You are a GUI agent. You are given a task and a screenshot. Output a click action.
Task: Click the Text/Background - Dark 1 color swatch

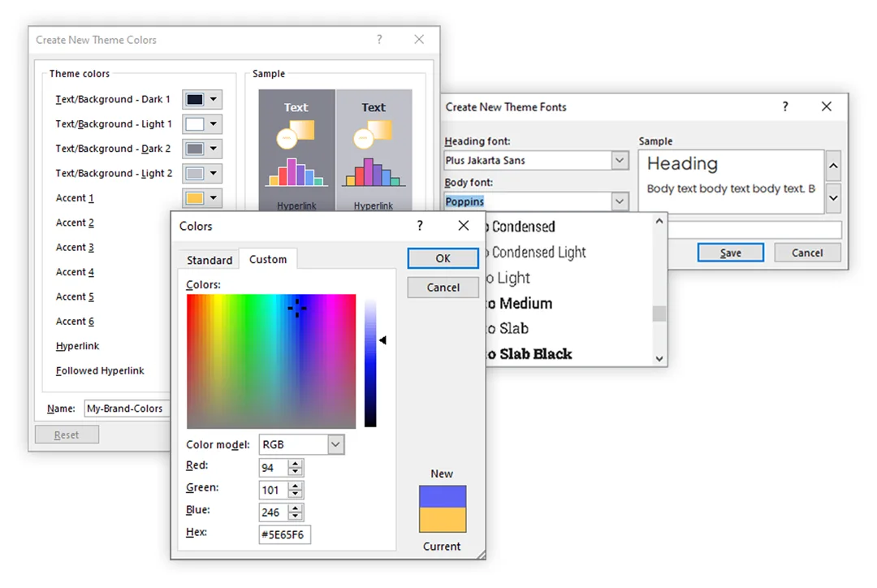point(195,100)
